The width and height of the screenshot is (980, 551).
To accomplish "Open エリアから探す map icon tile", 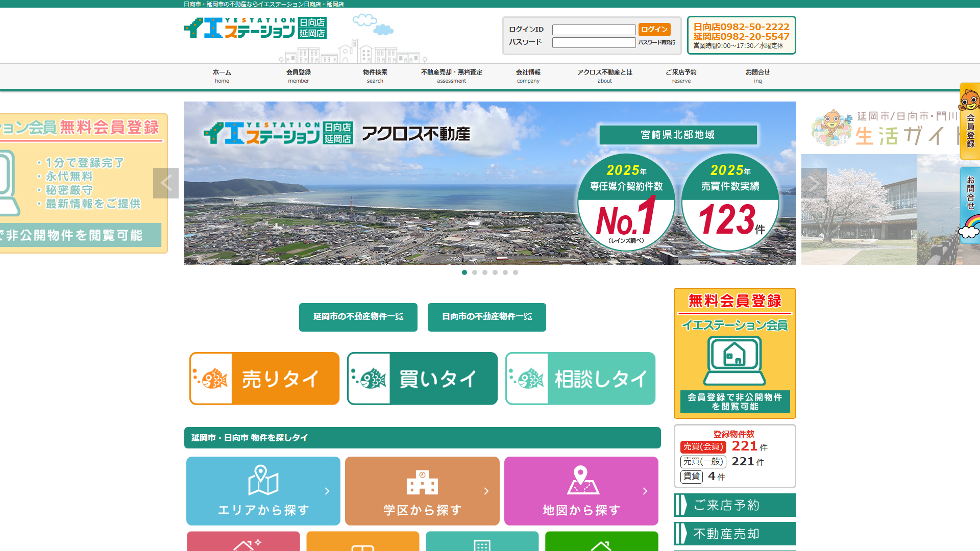I will point(263,491).
